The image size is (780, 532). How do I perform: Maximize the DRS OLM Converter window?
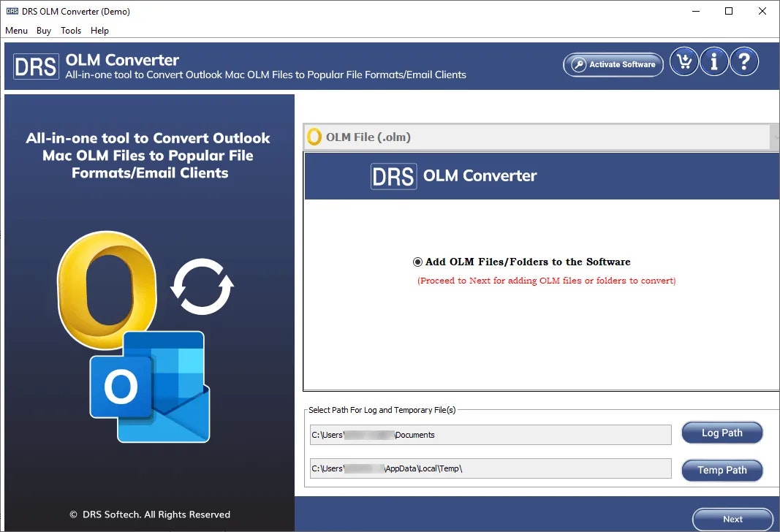tap(729, 11)
